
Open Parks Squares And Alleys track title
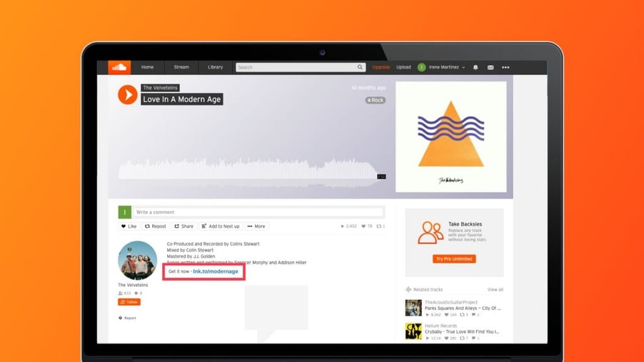[463, 308]
